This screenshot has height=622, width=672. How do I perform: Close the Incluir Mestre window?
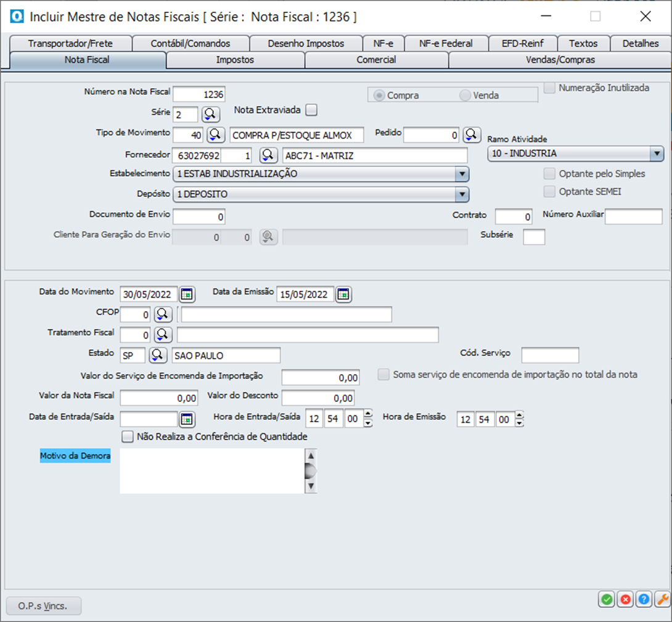pos(645,17)
